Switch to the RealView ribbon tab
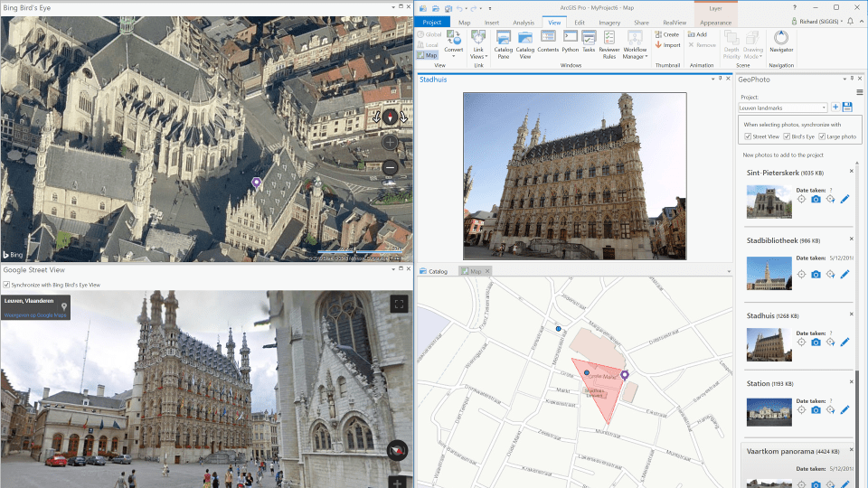The image size is (868, 488). coord(675,23)
